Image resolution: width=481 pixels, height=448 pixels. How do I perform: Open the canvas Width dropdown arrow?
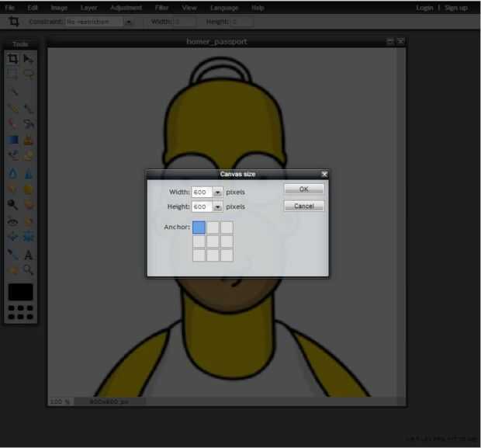[x=217, y=193]
